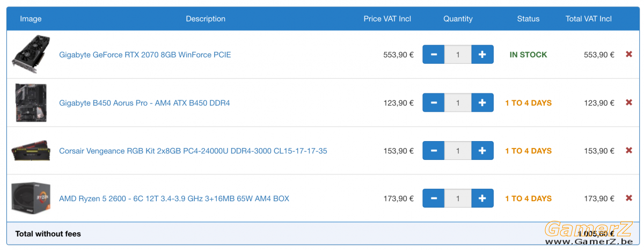Remove the RTX 2070 item from cart

click(629, 54)
